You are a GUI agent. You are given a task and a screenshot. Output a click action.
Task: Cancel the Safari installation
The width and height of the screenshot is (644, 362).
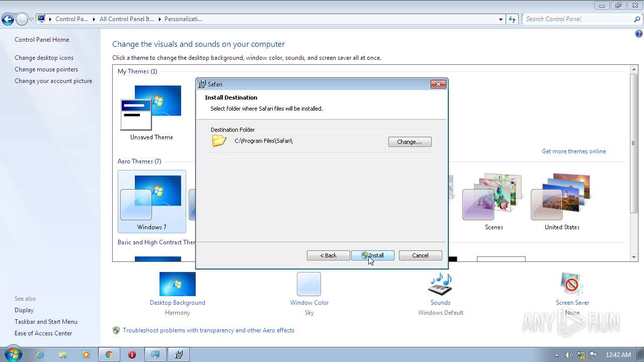[421, 255]
